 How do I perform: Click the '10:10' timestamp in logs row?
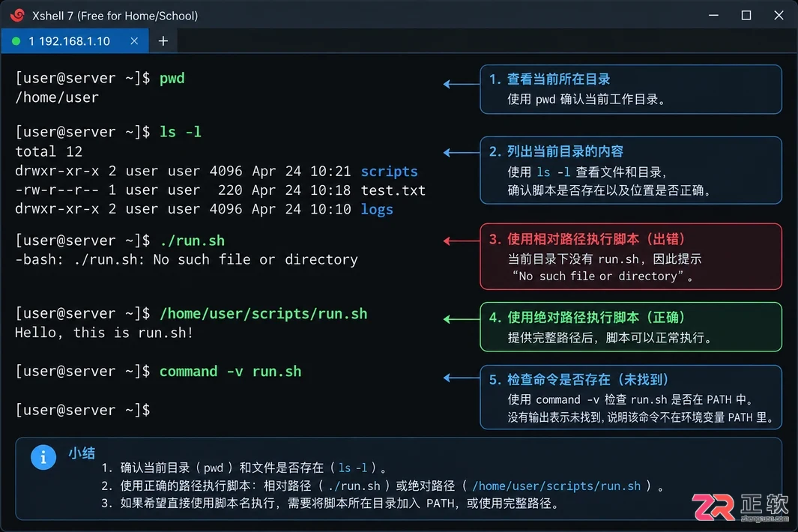330,209
